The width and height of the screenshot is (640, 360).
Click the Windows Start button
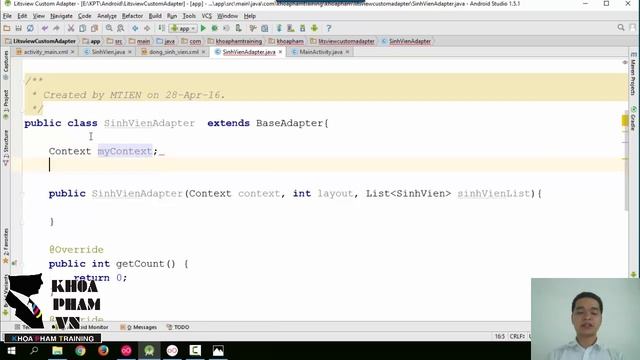pos(11,351)
